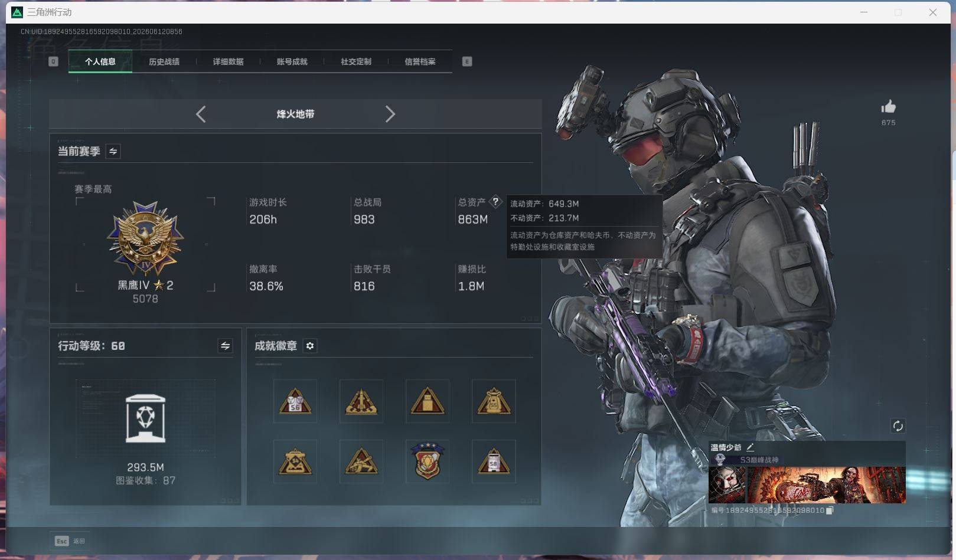
Task: Go to the 账号成就 tab
Action: tap(292, 61)
